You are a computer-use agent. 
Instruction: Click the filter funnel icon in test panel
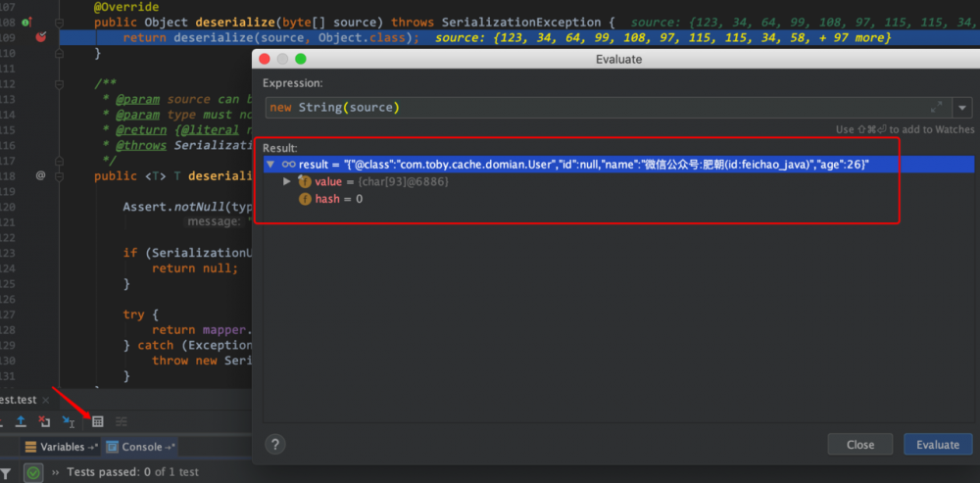[6, 472]
